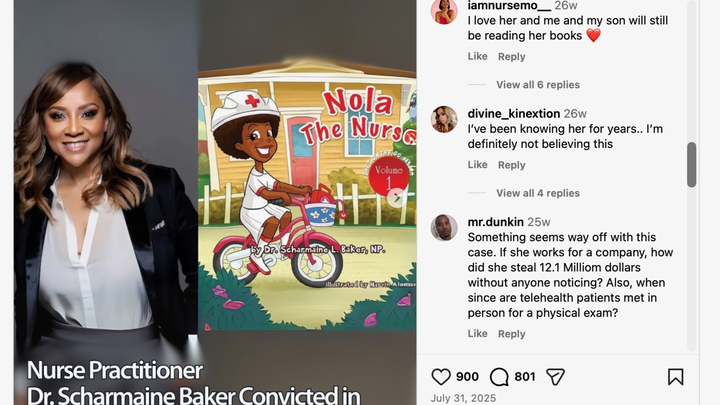
Task: Open iamnursemo__ profile picture
Action: point(444,11)
